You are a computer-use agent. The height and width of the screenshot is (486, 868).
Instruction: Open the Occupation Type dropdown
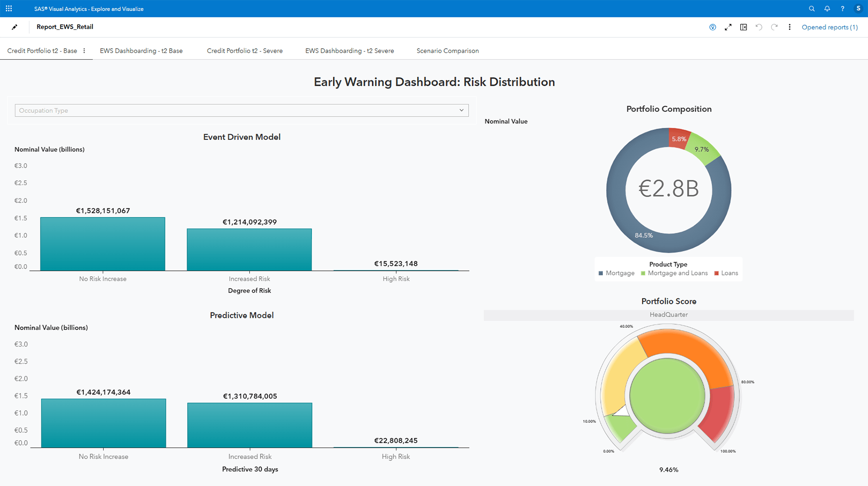(x=461, y=110)
